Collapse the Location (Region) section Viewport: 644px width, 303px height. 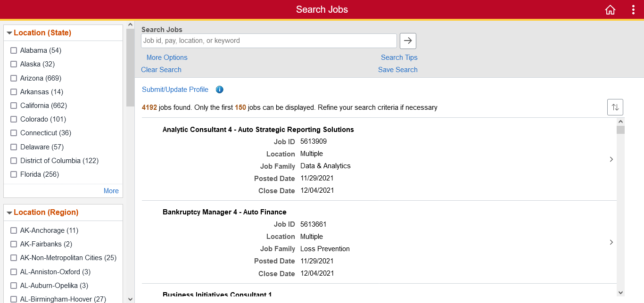9,213
